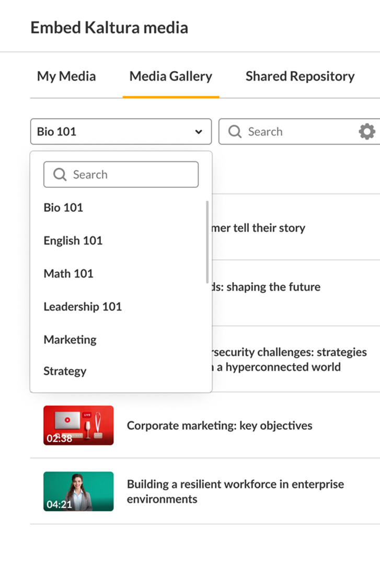Image resolution: width=380 pixels, height=588 pixels.
Task: Click the media Search input field
Action: [x=298, y=132]
